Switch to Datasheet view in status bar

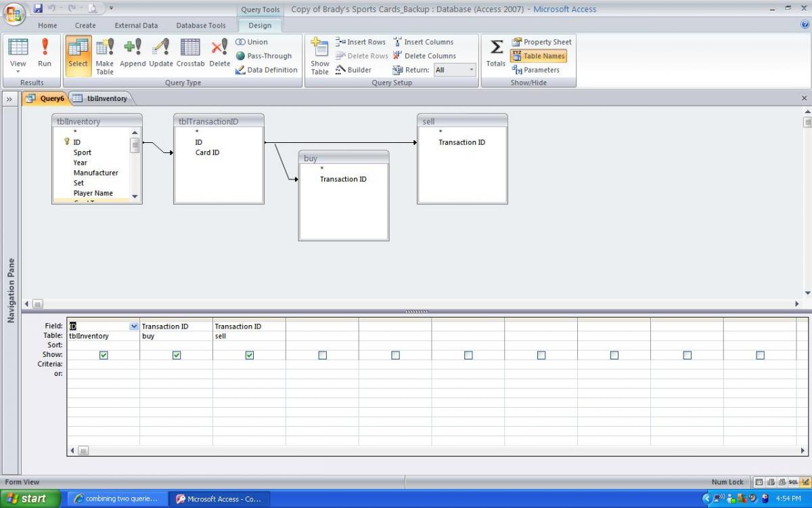759,482
